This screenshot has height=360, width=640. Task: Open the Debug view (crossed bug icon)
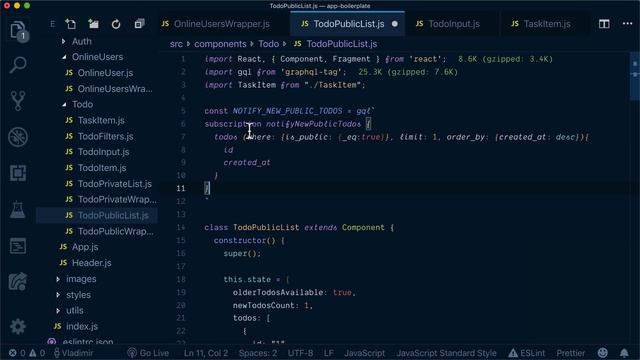18,137
